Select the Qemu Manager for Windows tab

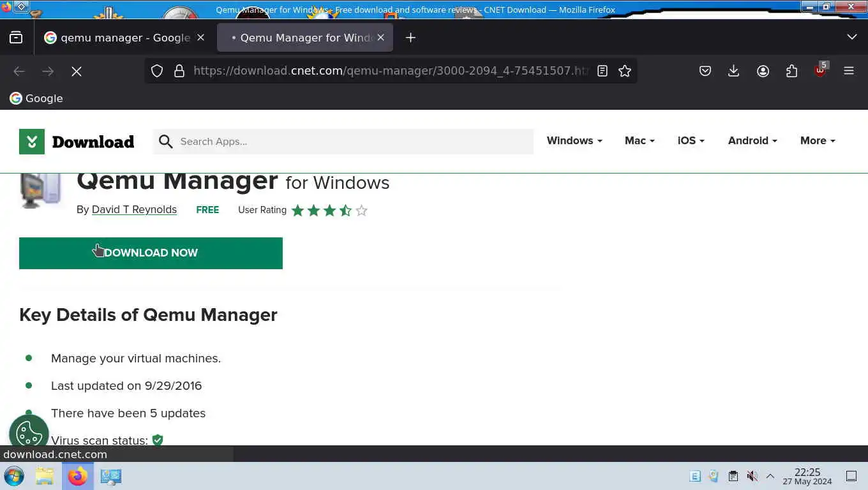click(305, 38)
